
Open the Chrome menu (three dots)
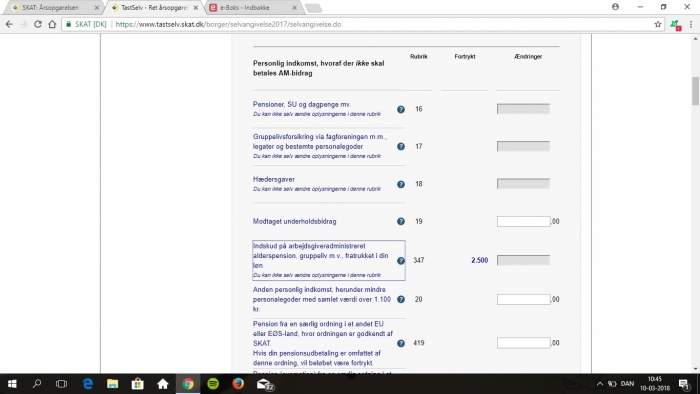click(691, 24)
